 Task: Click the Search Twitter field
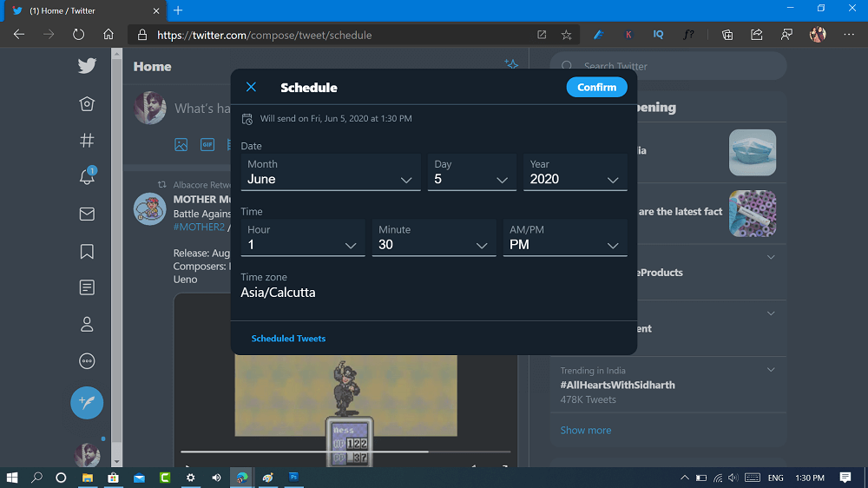click(x=668, y=66)
